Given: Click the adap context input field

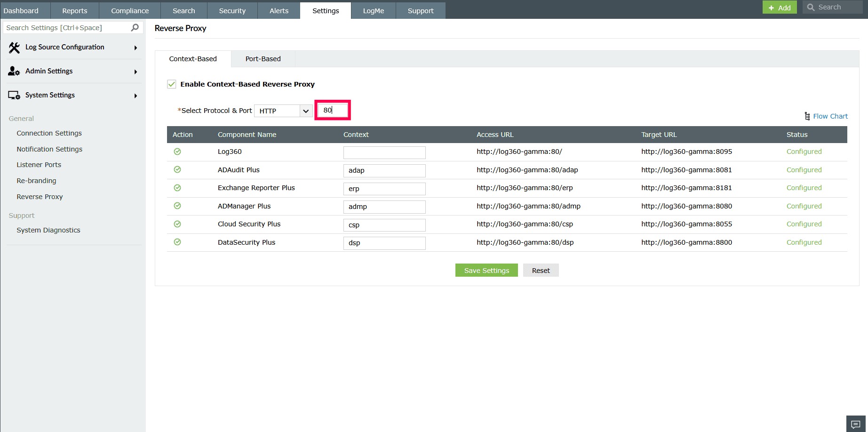Looking at the screenshot, I should (x=384, y=170).
